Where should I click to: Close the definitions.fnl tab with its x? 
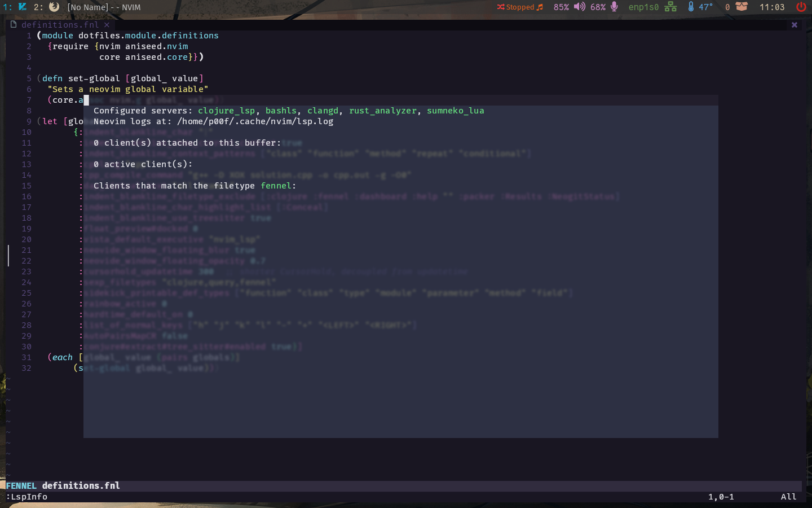107,25
